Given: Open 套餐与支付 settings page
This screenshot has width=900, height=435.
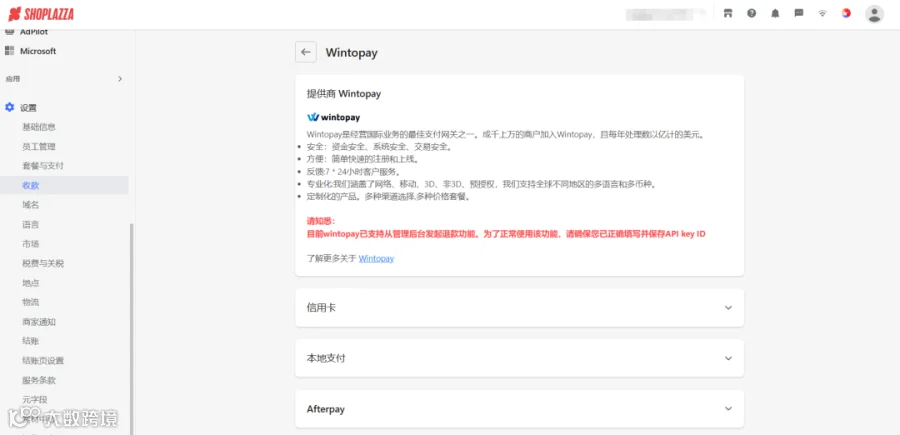Looking at the screenshot, I should 42,166.
